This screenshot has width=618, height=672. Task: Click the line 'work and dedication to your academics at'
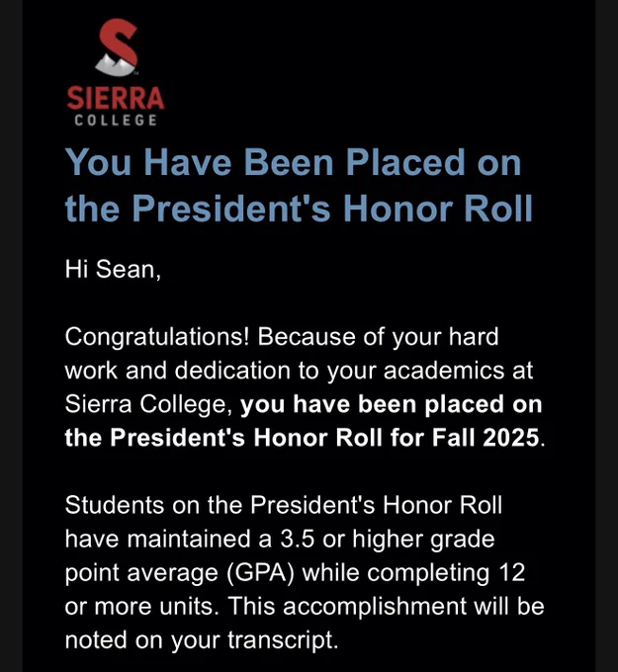tap(299, 371)
